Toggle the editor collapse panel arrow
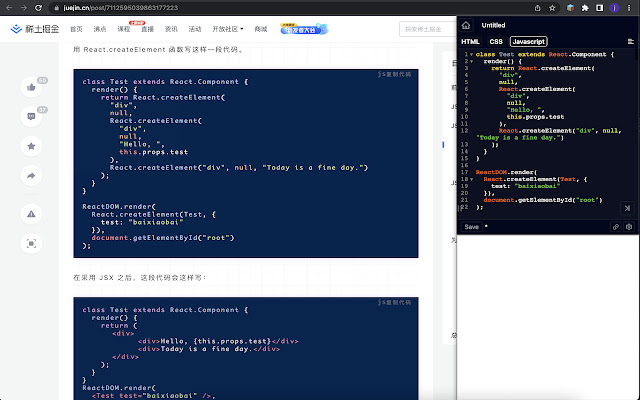 click(x=627, y=208)
